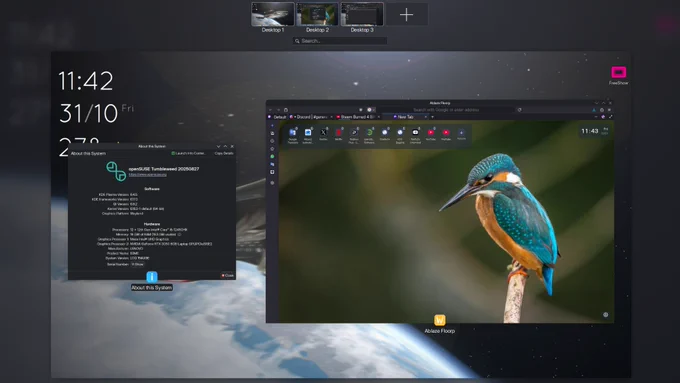Open the Default workspace tab in Floorp
Viewport: 680px width, 383px height.
click(x=277, y=117)
